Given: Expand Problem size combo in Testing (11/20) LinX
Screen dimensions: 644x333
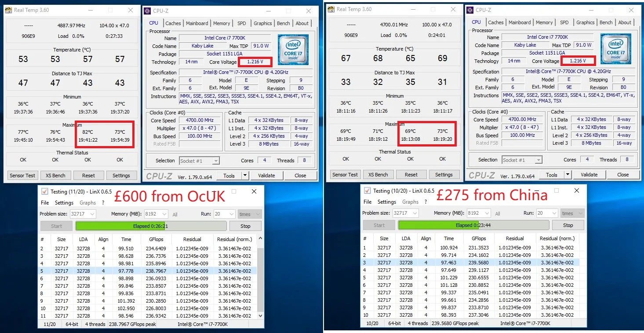Looking at the screenshot, I should point(92,214).
